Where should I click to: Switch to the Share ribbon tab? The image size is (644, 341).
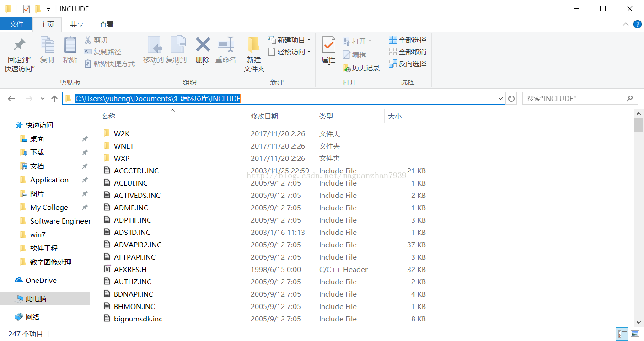click(77, 24)
